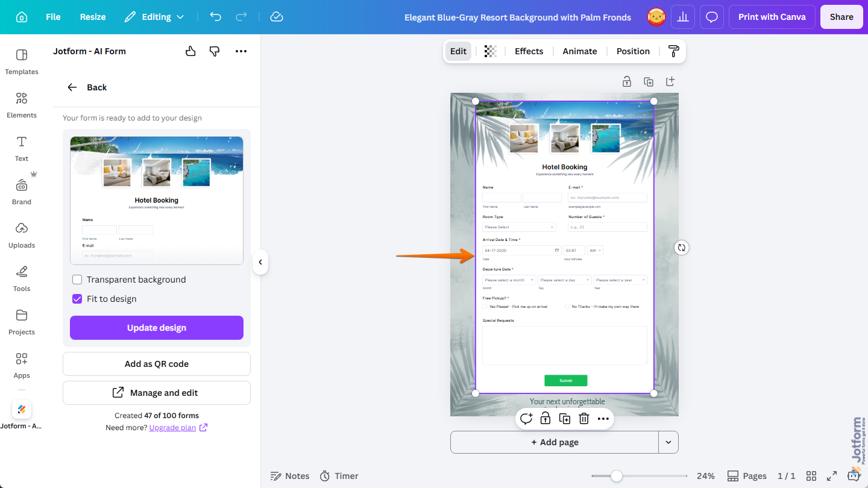
Task: Enter fullscreen present mode
Action: pyautogui.click(x=832, y=476)
